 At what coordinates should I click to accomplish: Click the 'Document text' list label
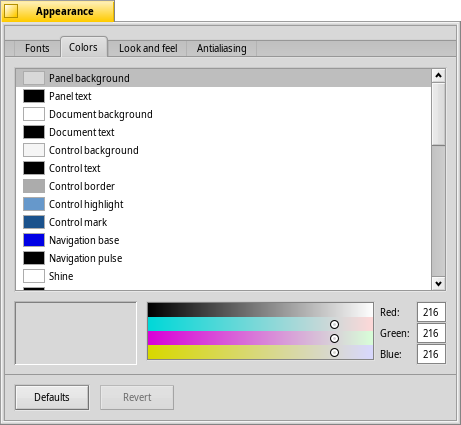pyautogui.click(x=82, y=132)
